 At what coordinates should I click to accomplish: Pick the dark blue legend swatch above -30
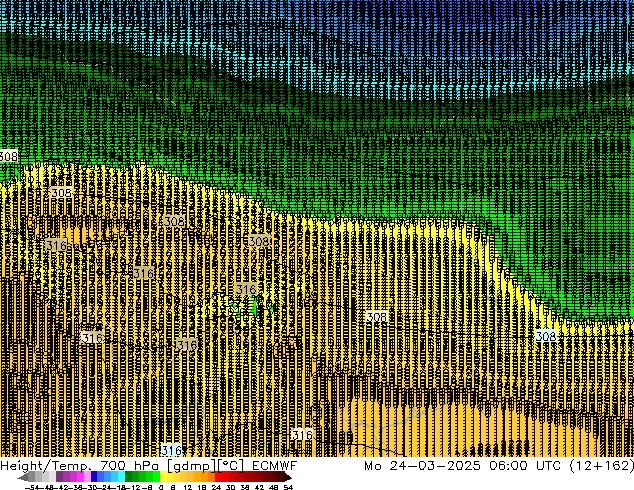tap(94, 477)
